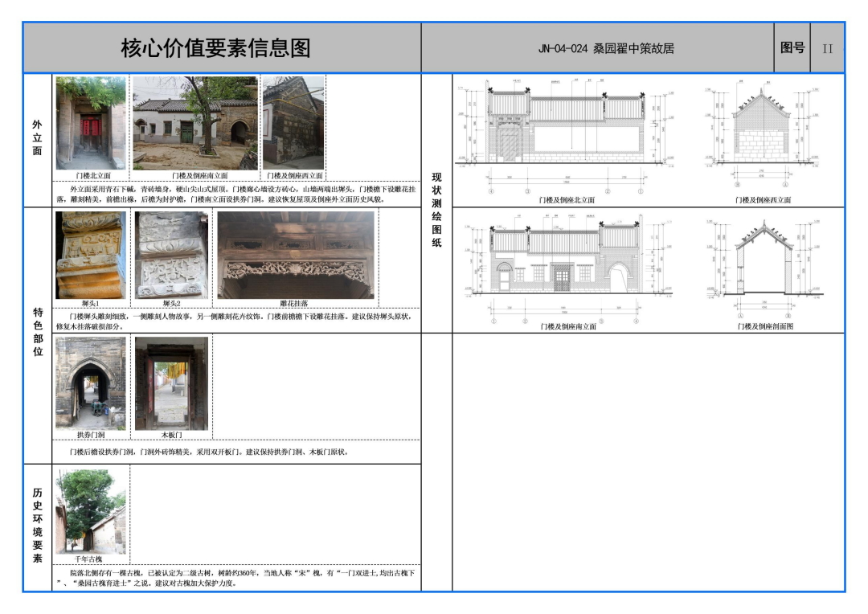The height and width of the screenshot is (614, 868).
Task: Select the text JN-04-024 桑园翟中策故居
Action: pyautogui.click(x=606, y=49)
